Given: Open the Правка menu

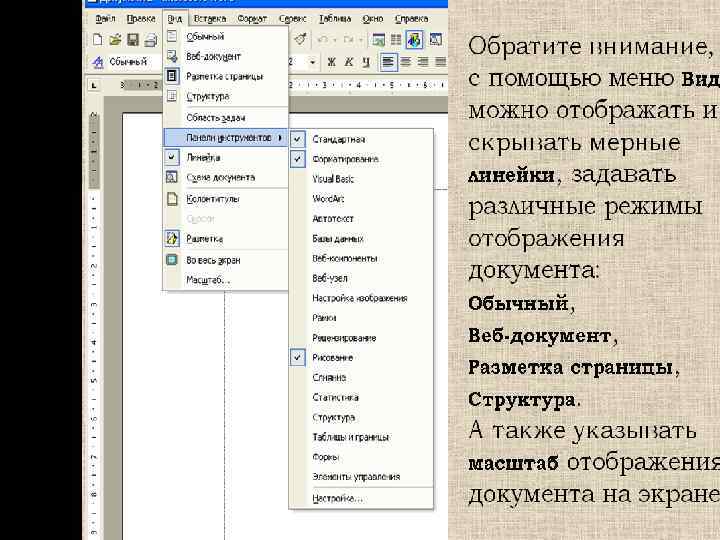Looking at the screenshot, I should click(x=141, y=19).
